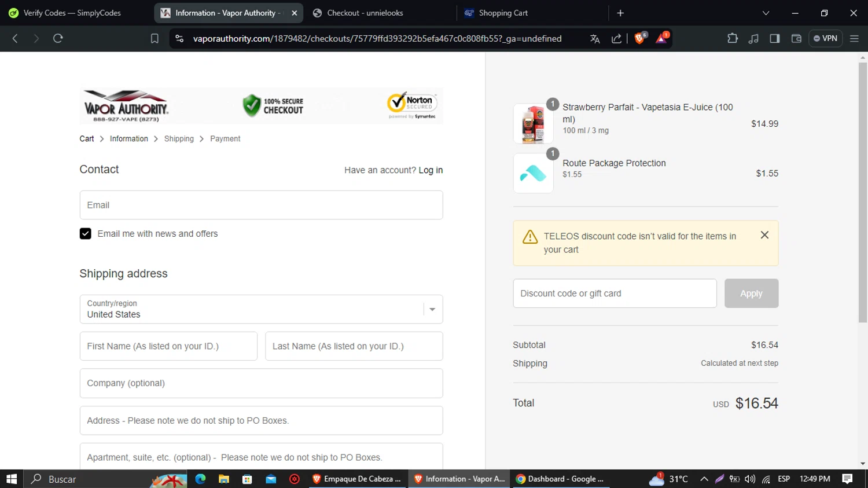Go to the Cart breadcrumb link
Screen dimensions: 868x488
(87, 139)
